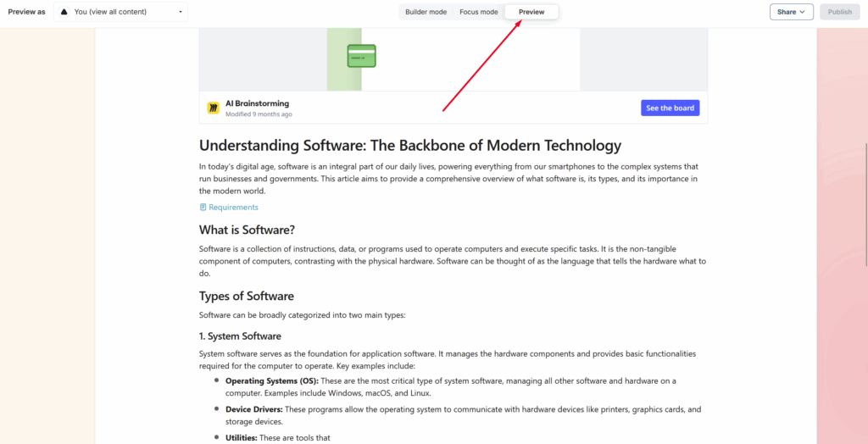
Task: Expand the Preview as dropdown caret
Action: [181, 12]
